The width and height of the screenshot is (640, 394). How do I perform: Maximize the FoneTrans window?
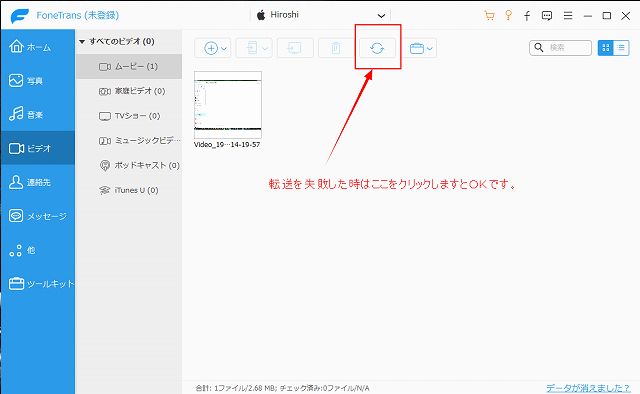coord(607,16)
